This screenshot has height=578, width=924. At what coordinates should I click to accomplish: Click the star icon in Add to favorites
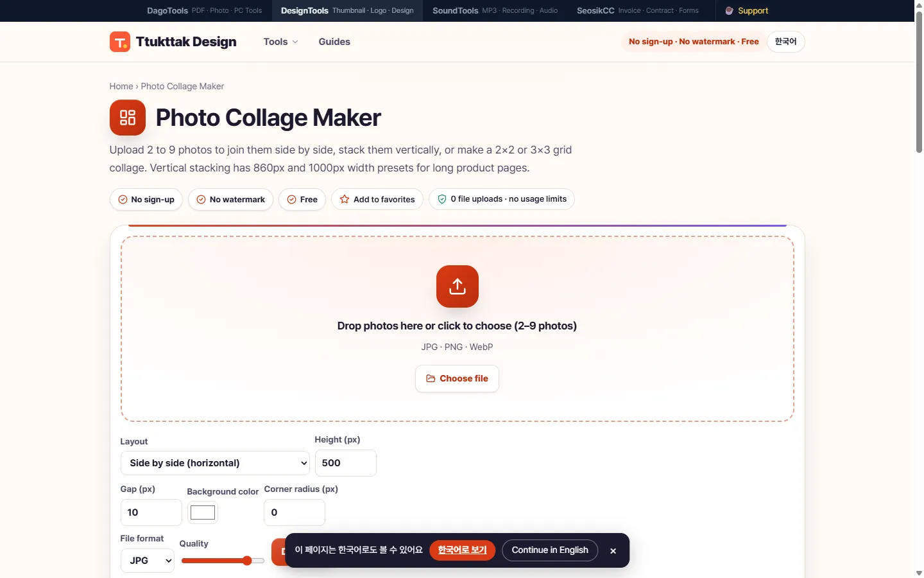point(345,199)
